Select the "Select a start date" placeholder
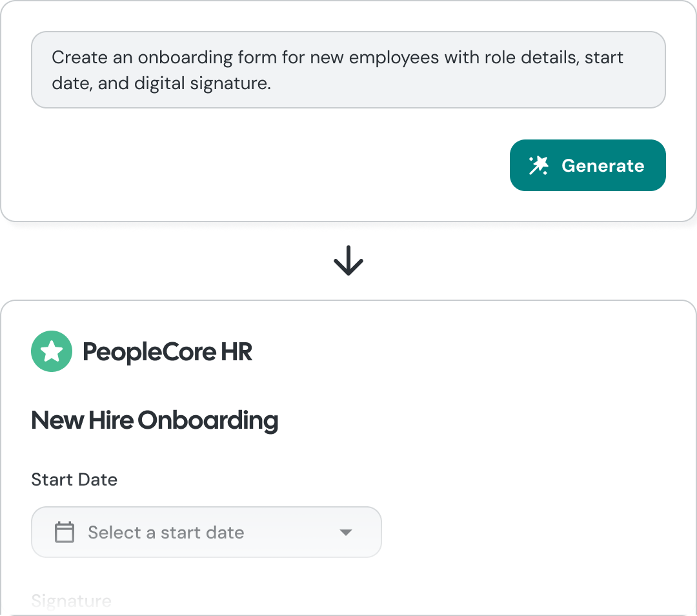 (x=166, y=533)
